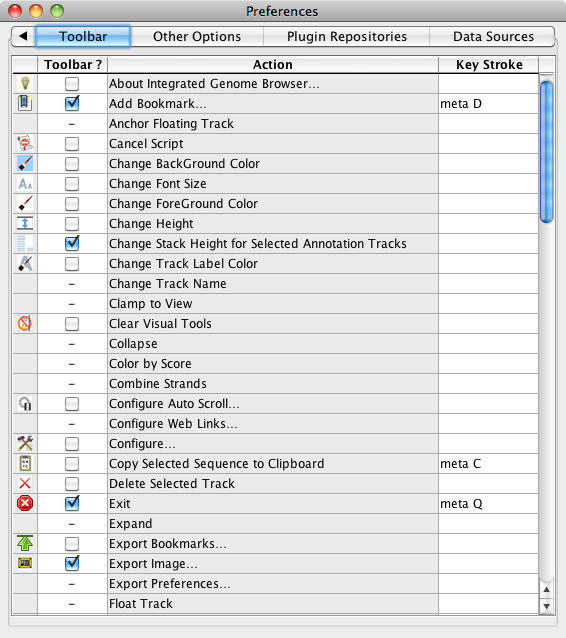566x638 pixels.
Task: Enable toolbar checkbox for Delete Selected Track
Action: pyautogui.click(x=72, y=483)
